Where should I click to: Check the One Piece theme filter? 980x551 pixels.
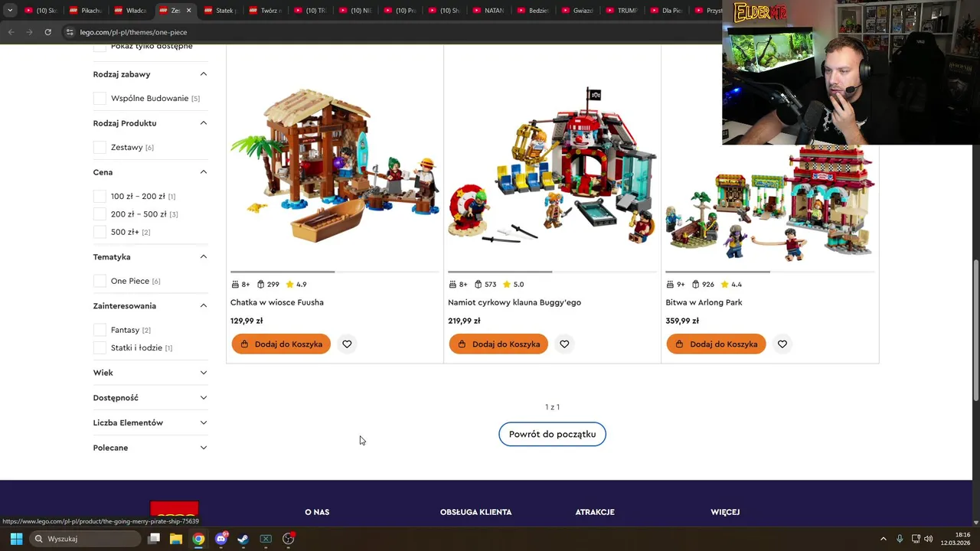100,281
